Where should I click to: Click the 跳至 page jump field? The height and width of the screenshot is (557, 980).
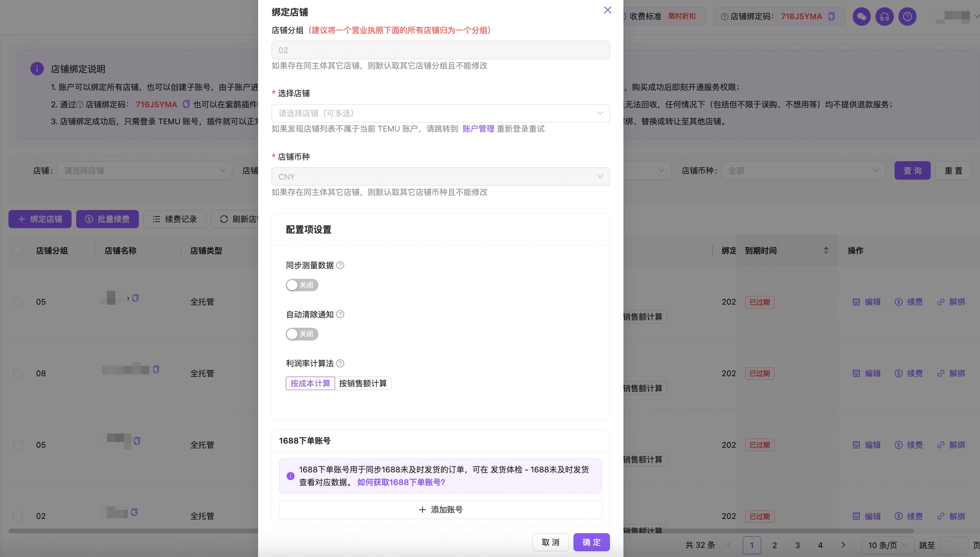tap(953, 545)
